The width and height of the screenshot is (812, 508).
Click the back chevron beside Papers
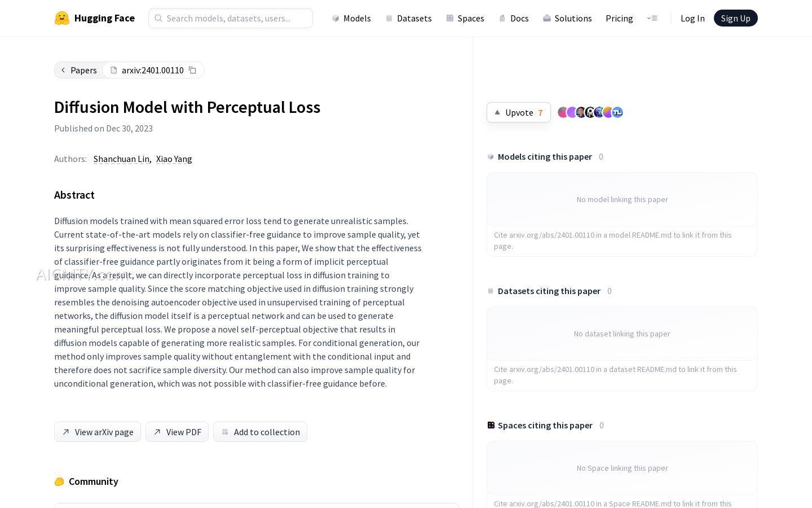63,70
